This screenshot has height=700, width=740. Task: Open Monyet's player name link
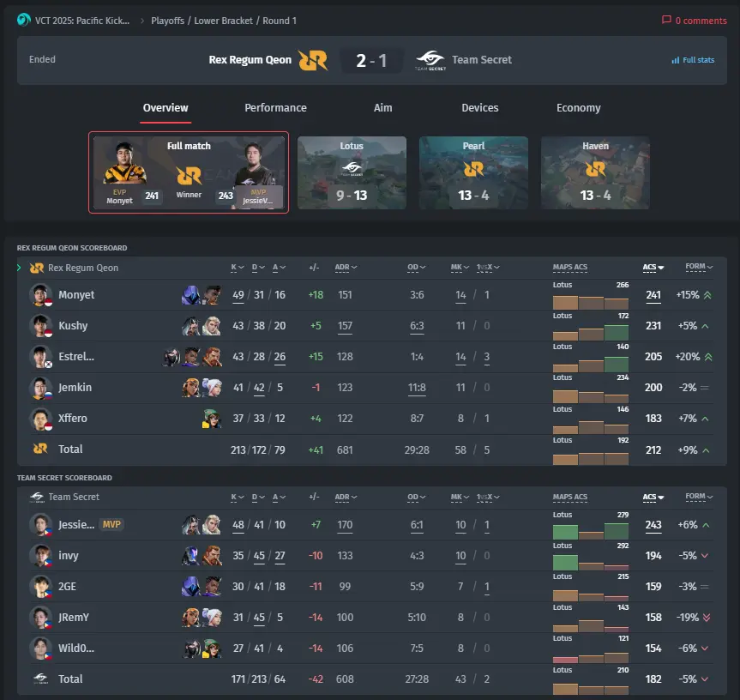[76, 295]
